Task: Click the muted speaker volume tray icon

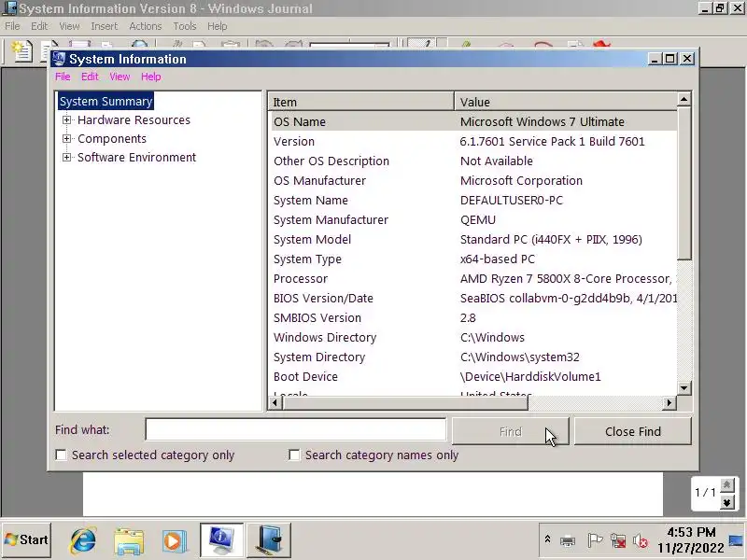Action: coord(640,540)
